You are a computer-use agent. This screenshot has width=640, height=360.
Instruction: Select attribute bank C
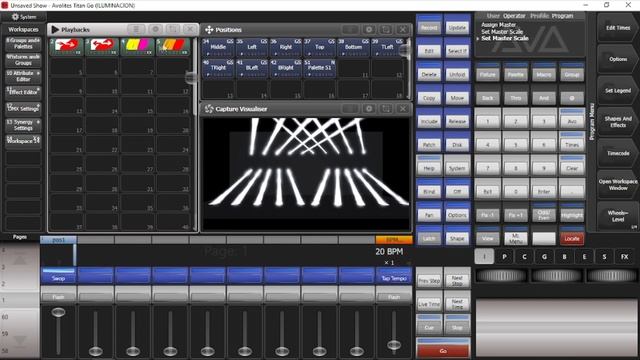(524, 257)
